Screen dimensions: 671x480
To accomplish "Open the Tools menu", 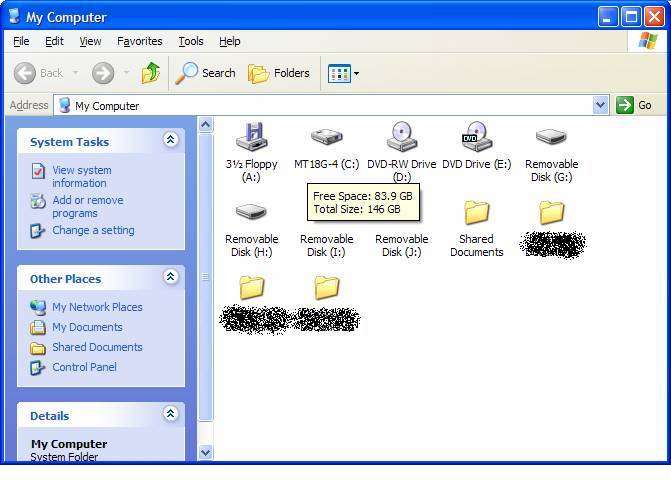I will (x=191, y=41).
